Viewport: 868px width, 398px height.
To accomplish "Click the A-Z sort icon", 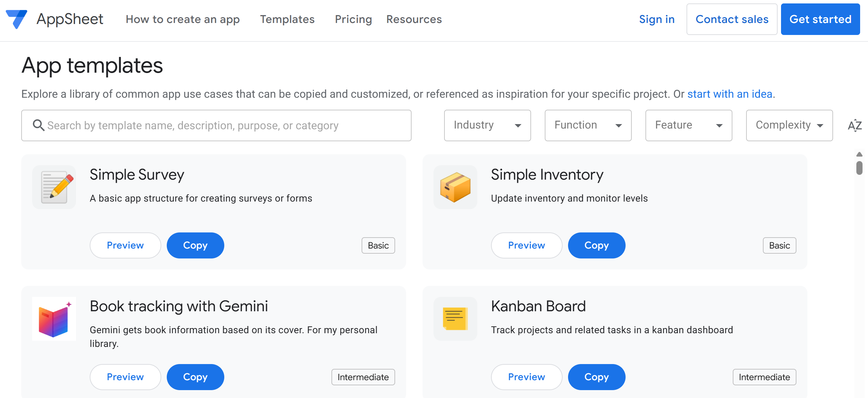I will pyautogui.click(x=855, y=125).
